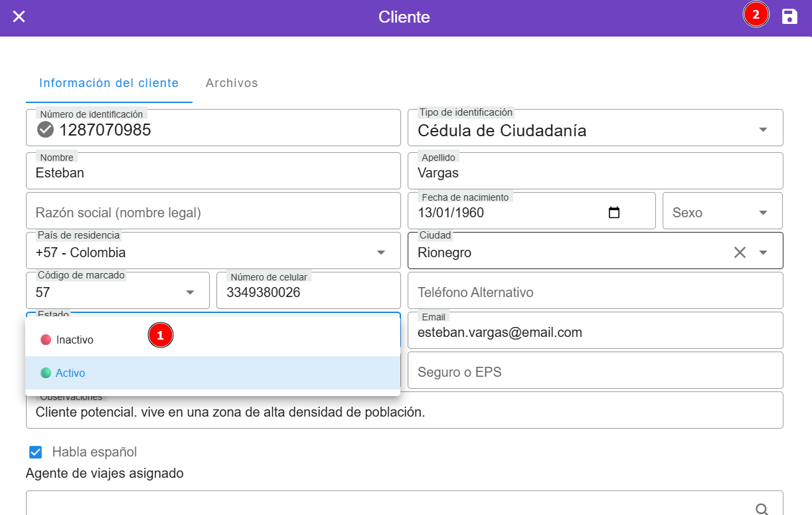The height and width of the screenshot is (515, 812).
Task: Click the Teléfono Alternativo input field
Action: (595, 292)
